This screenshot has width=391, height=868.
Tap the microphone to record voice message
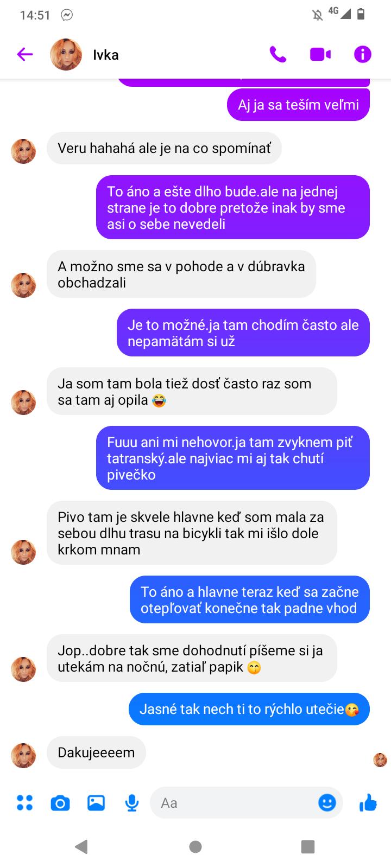pos(132,803)
